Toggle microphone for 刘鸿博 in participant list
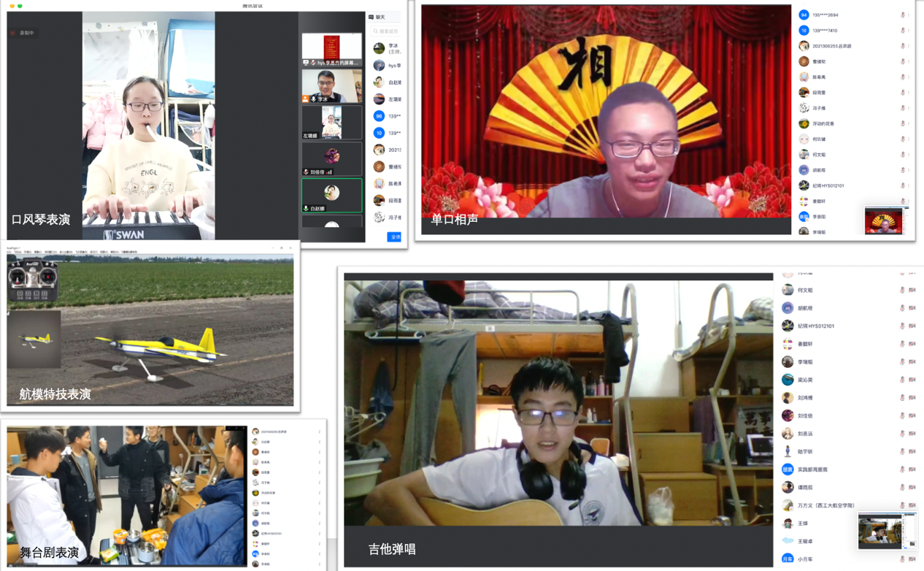Viewport: 924px width, 571px height. pos(902,398)
